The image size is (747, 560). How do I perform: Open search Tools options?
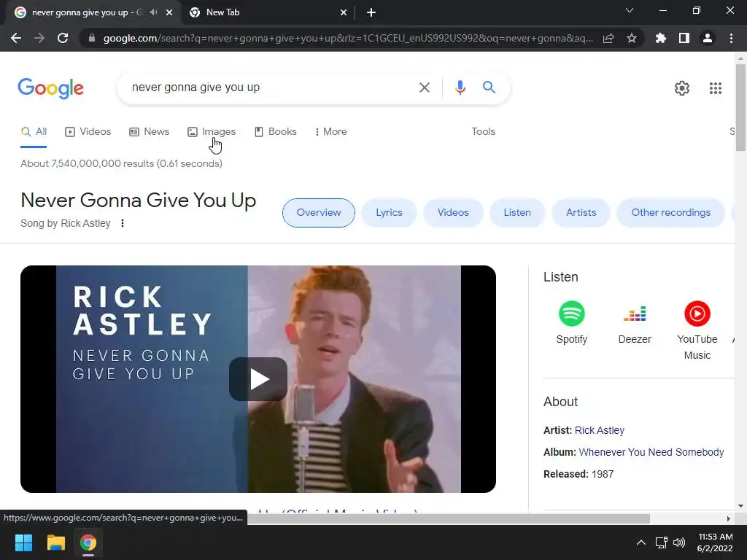pos(483,132)
